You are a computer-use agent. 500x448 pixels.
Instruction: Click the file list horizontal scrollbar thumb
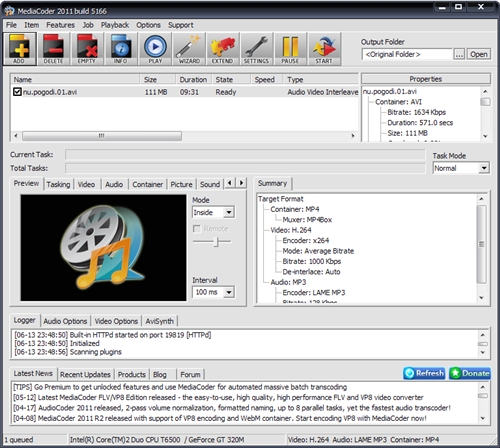102,136
